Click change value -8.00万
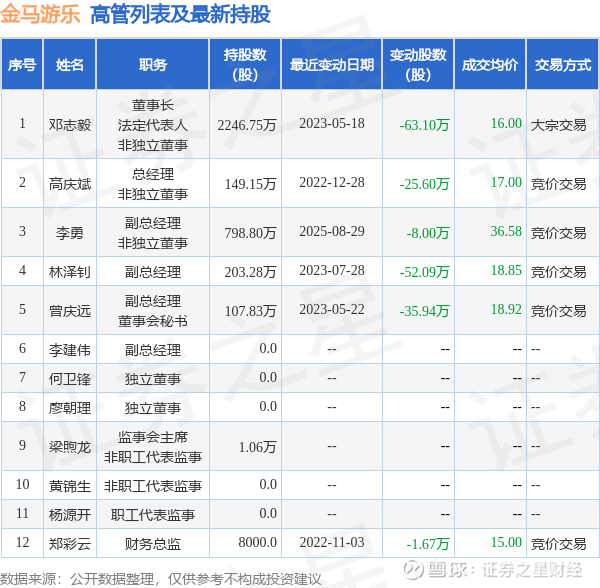This screenshot has height=588, width=600. coord(428,233)
